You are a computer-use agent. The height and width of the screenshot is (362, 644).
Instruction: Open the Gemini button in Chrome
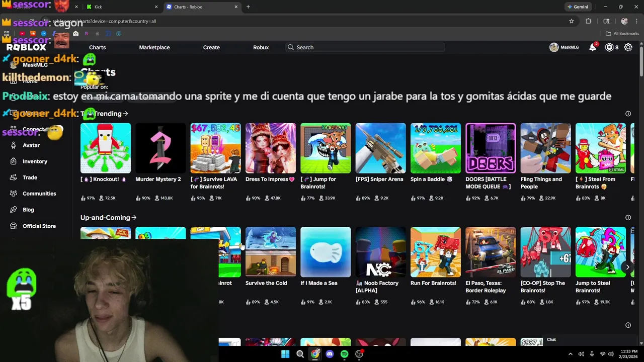coord(578,7)
